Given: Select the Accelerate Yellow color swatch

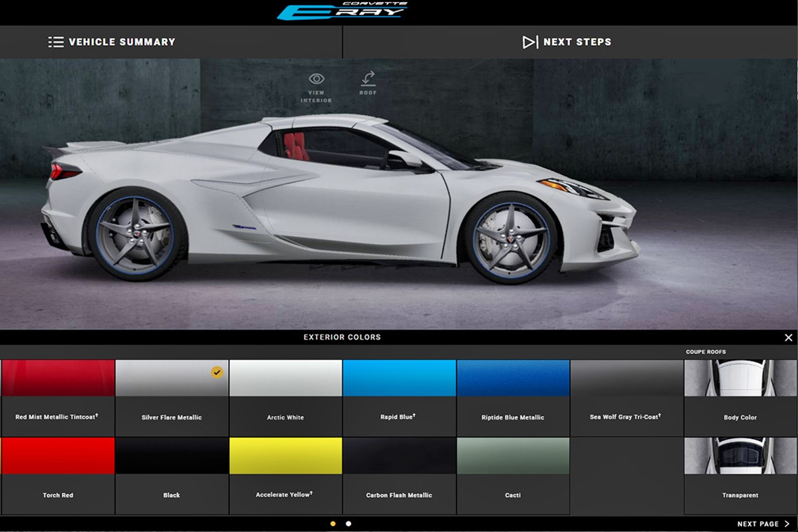Looking at the screenshot, I should click(x=285, y=456).
